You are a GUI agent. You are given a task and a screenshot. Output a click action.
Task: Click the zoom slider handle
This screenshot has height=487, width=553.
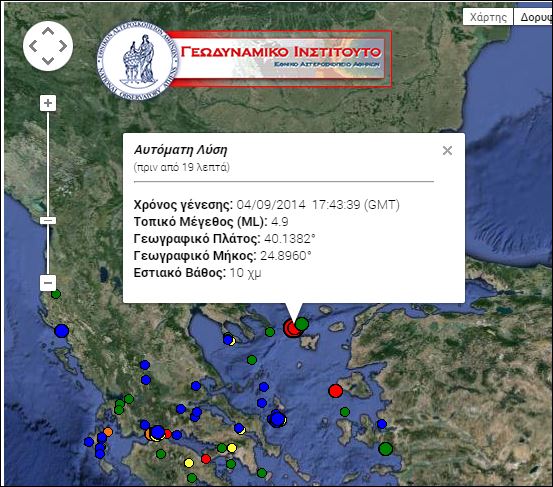coord(48,221)
